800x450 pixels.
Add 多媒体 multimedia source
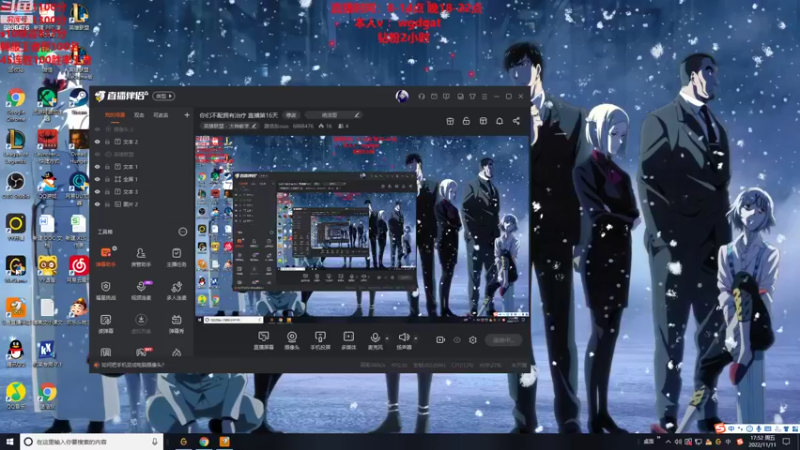[x=348, y=340]
